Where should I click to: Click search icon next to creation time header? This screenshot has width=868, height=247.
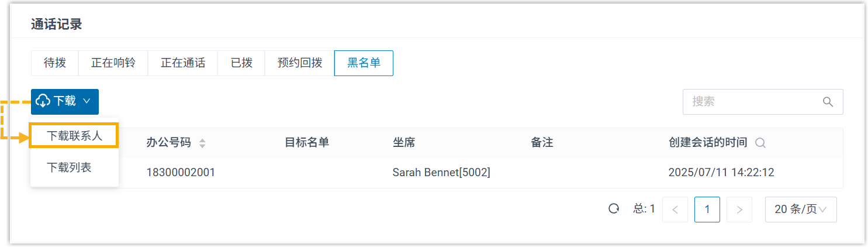[x=760, y=143]
